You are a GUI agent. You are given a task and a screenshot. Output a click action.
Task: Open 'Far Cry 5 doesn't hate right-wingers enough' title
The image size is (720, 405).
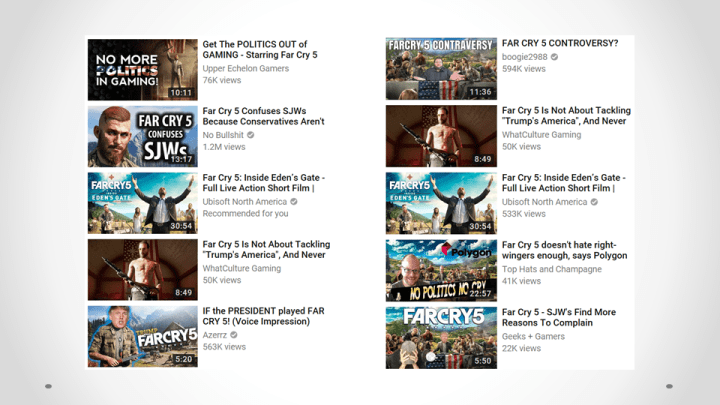564,250
